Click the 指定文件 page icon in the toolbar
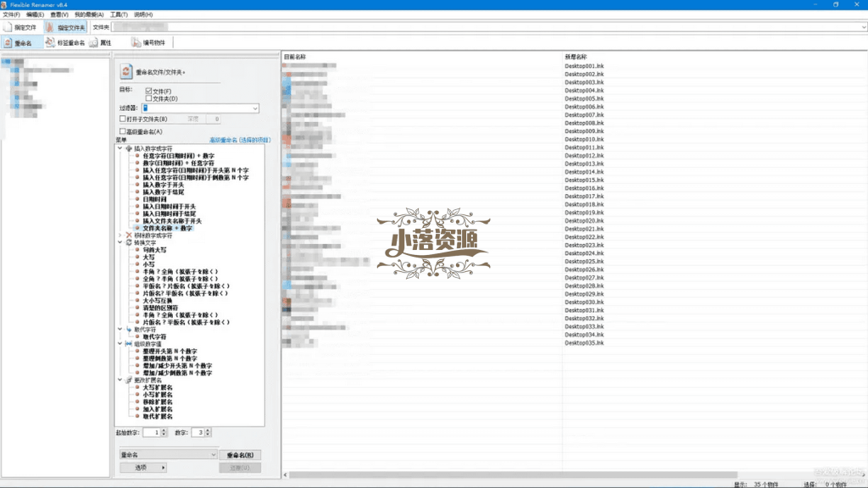 pos(8,27)
